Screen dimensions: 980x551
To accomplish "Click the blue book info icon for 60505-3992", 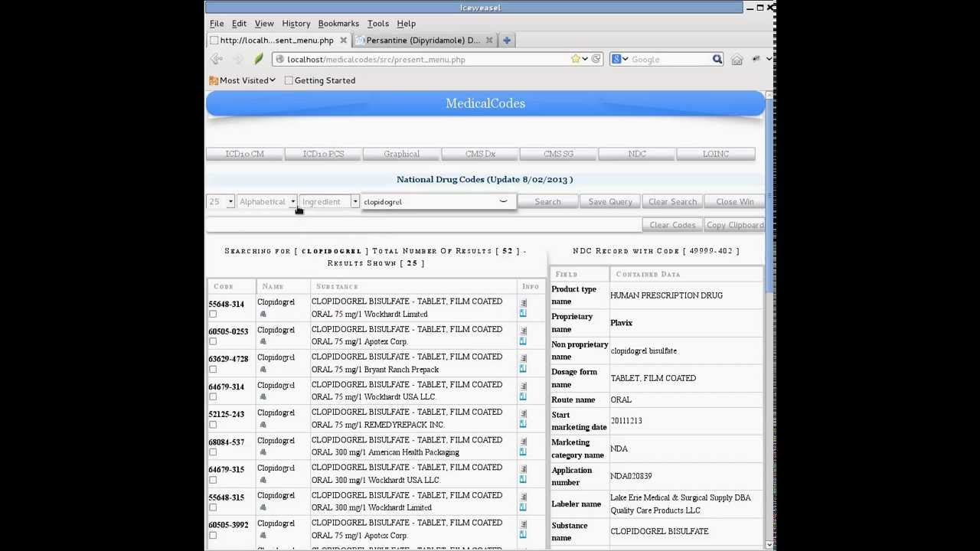I will coord(524,534).
